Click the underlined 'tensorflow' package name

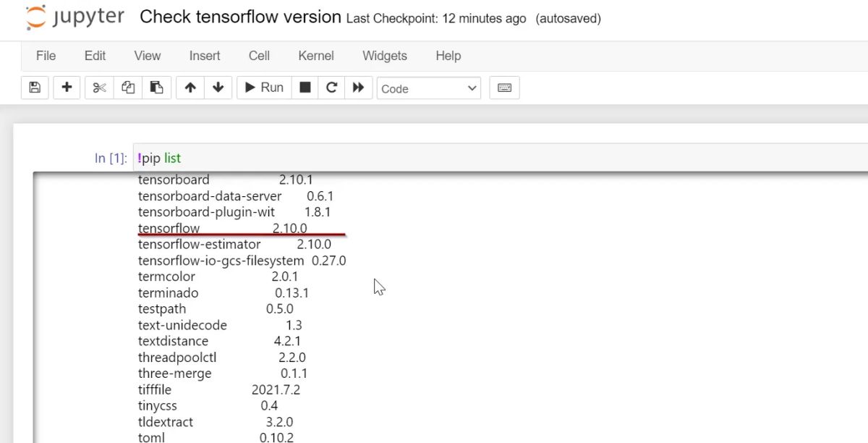[x=169, y=228]
